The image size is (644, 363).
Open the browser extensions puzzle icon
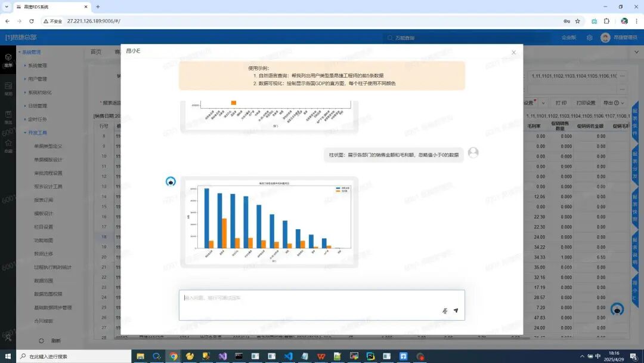pos(606,21)
